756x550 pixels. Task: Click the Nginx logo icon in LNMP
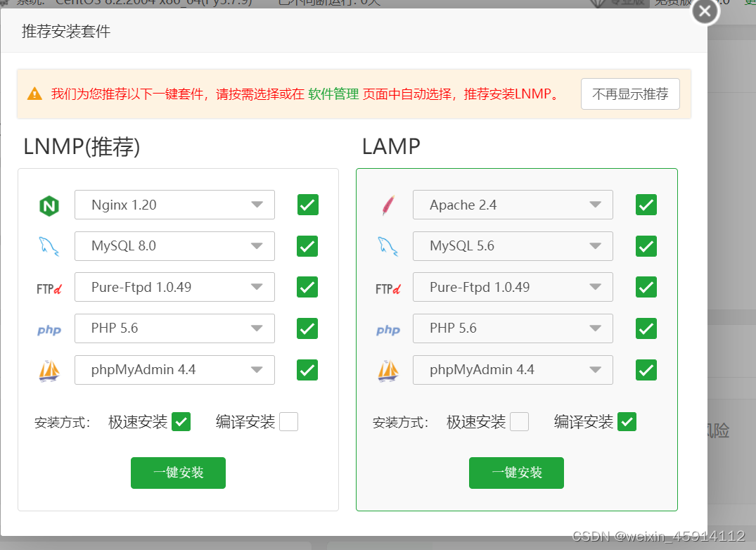[x=49, y=206]
